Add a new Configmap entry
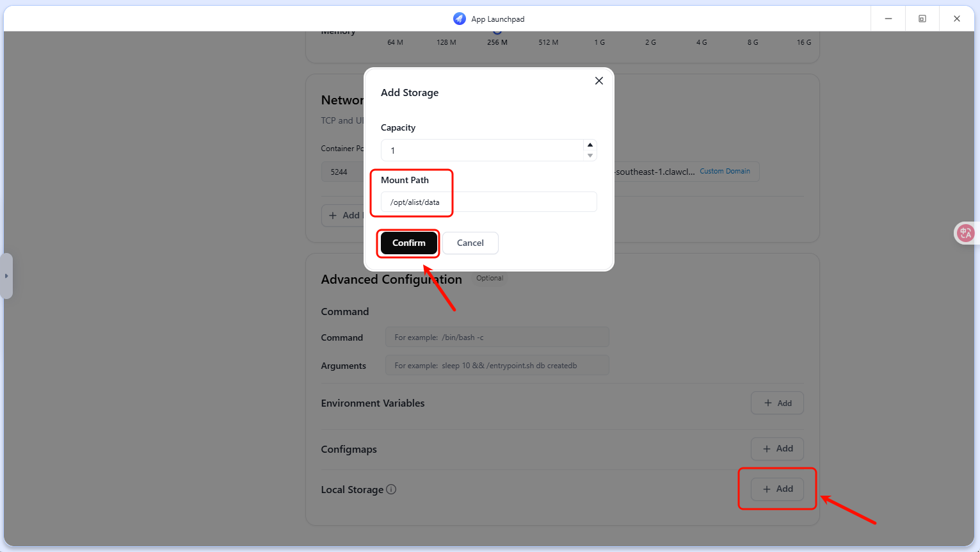Viewport: 980px width, 552px height. coord(777,449)
